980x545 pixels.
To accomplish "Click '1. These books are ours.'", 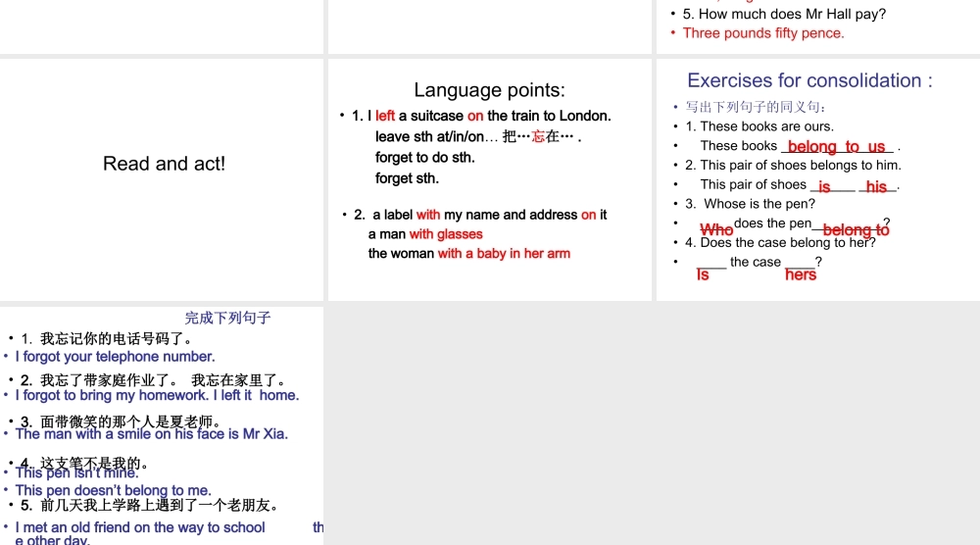I will tap(759, 126).
